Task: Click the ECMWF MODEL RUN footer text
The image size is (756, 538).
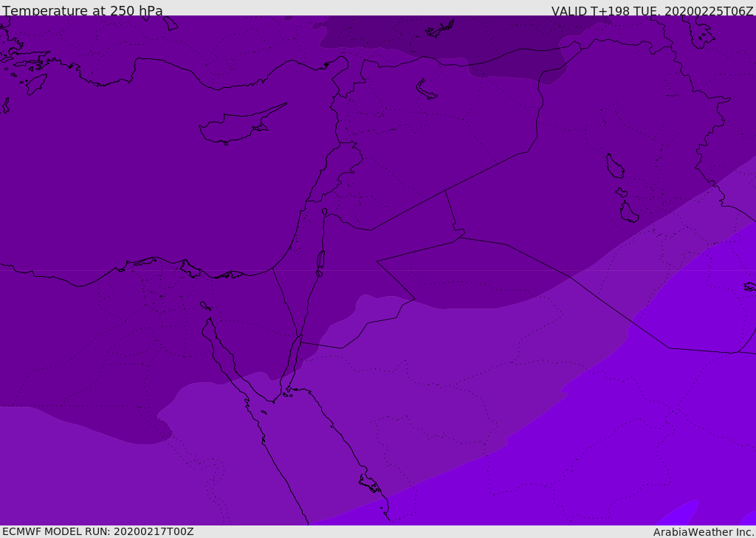Action: 98,532
